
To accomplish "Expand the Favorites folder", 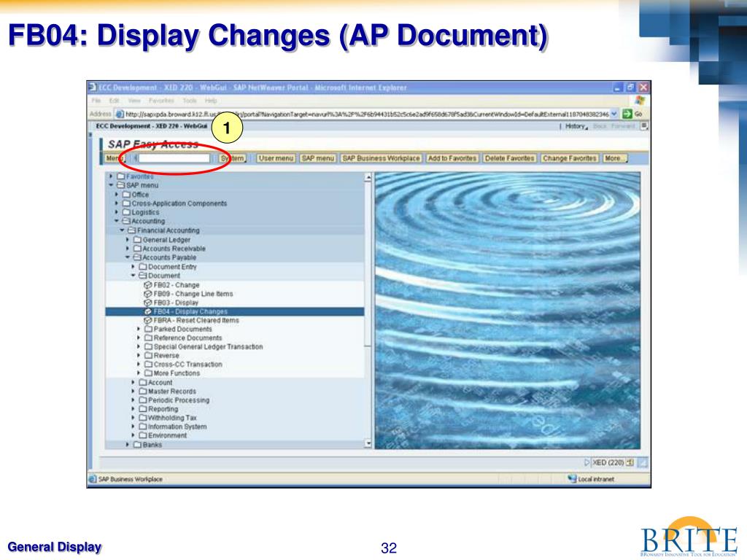I will coord(111,176).
